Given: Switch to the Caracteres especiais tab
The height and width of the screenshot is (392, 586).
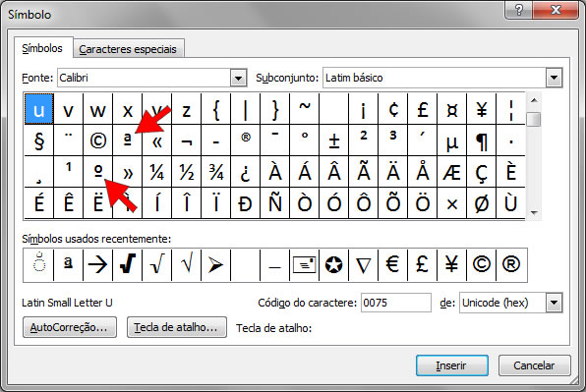Looking at the screenshot, I should 128,49.
